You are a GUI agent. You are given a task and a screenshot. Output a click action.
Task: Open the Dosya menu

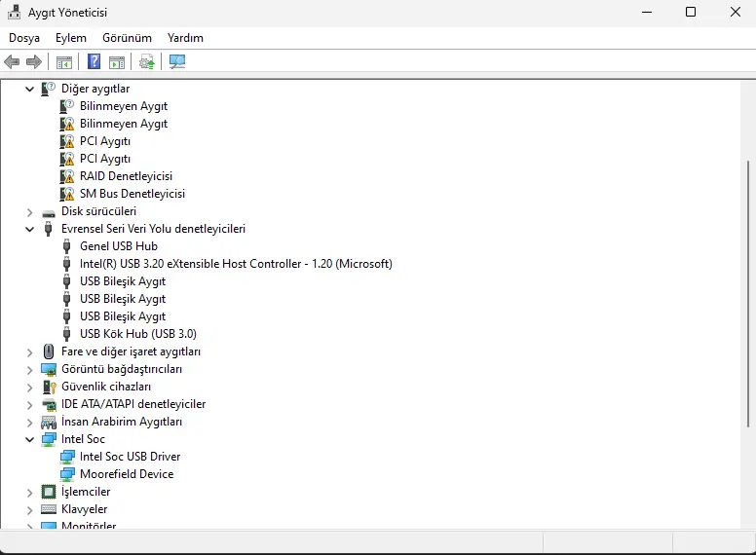(24, 38)
